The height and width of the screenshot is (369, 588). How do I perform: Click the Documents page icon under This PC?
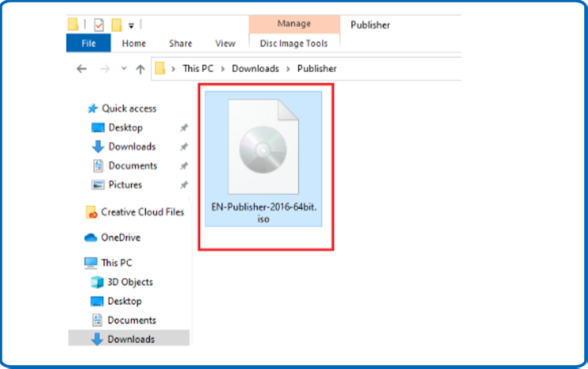97,320
